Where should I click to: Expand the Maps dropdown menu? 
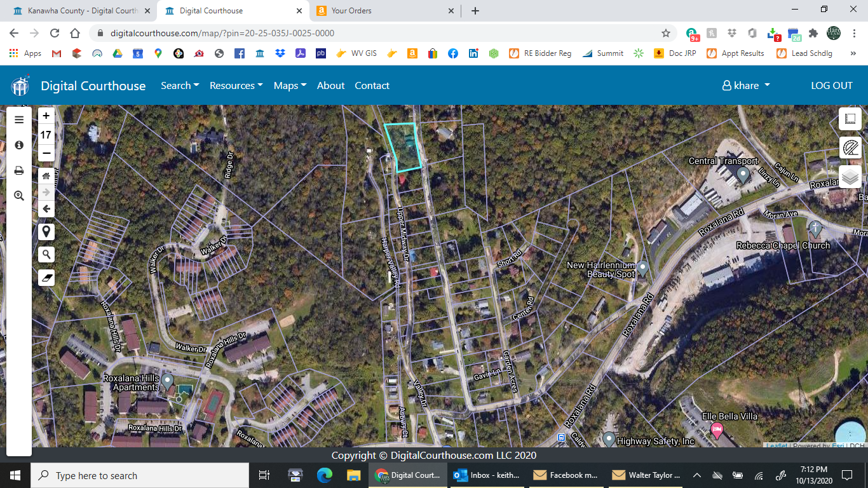tap(290, 85)
